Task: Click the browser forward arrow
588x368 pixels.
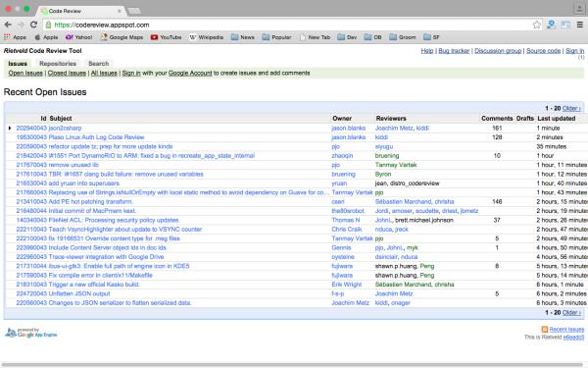Action: point(21,25)
